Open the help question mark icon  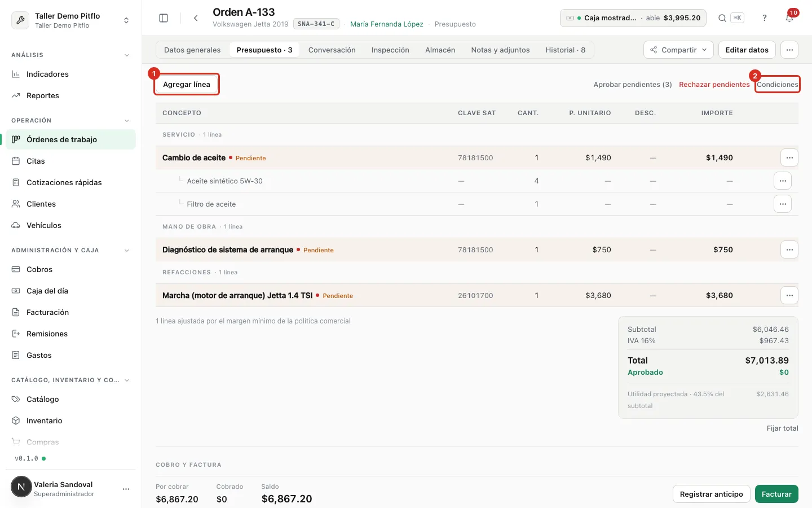[765, 18]
